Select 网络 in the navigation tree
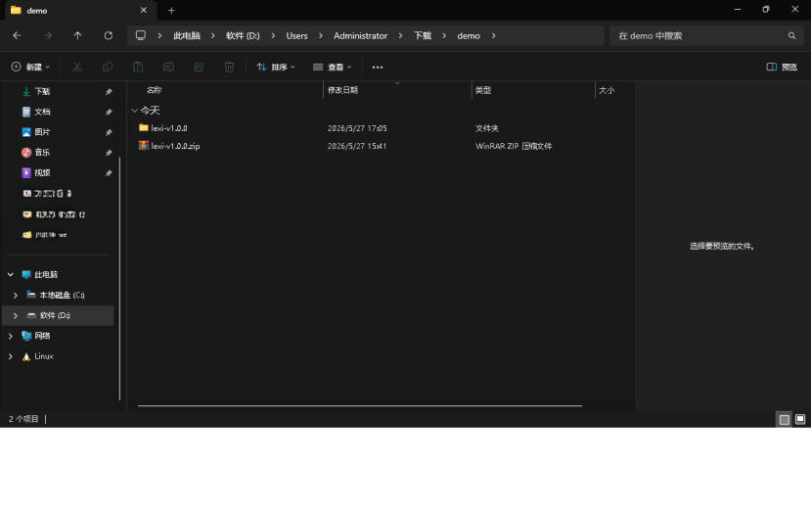Viewport: 812px width, 510px height. 42,336
